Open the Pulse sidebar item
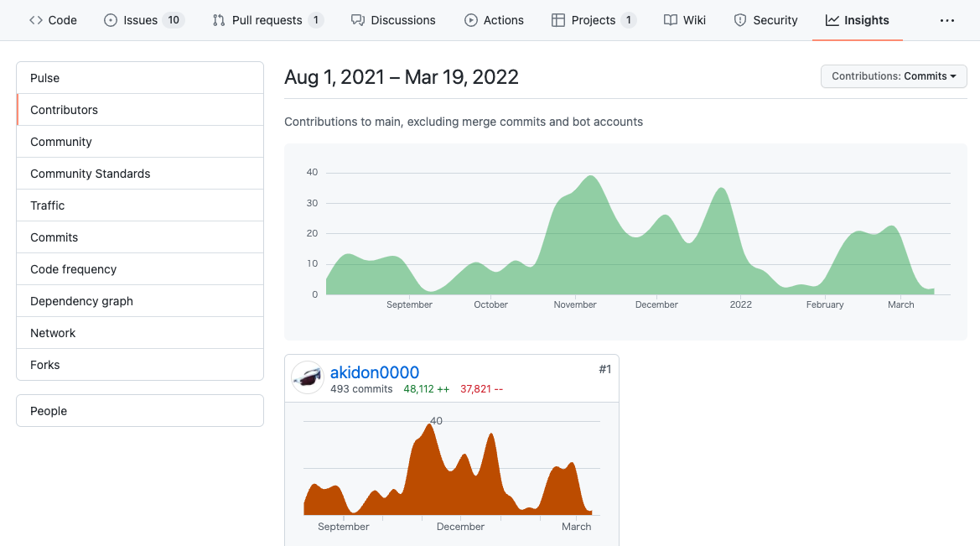 140,77
